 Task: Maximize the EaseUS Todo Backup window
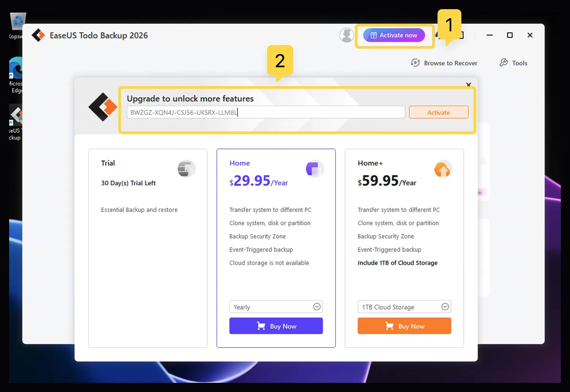tap(510, 35)
